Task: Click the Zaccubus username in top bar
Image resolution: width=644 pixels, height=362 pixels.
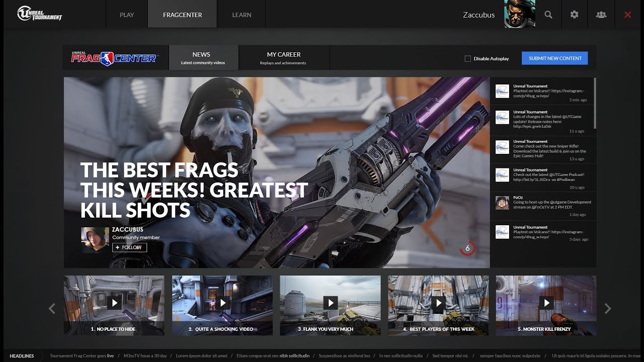Action: 479,15
